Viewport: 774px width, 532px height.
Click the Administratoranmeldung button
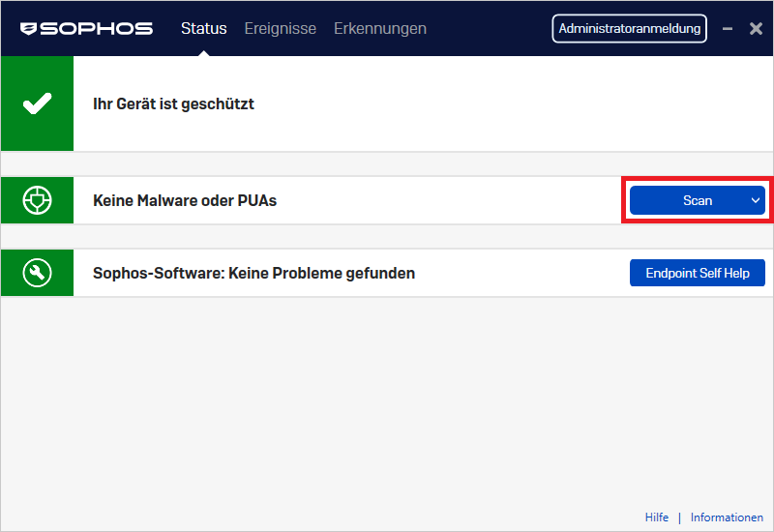pyautogui.click(x=630, y=29)
